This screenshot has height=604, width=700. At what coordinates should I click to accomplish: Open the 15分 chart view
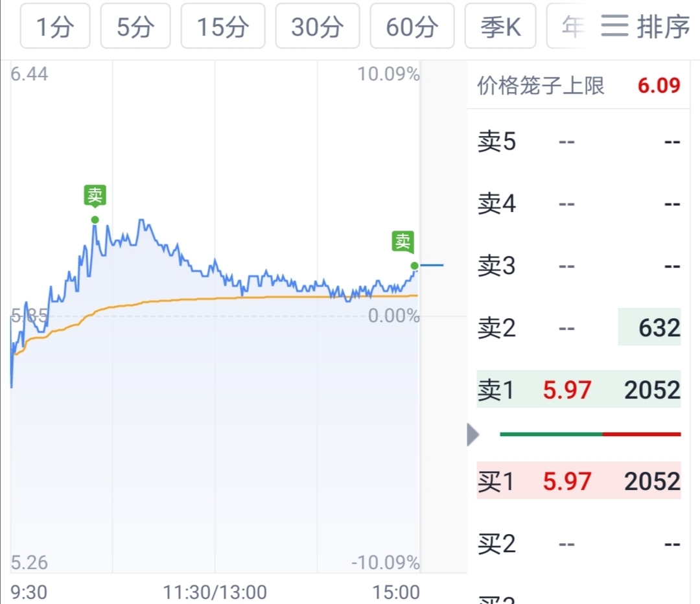(222, 27)
